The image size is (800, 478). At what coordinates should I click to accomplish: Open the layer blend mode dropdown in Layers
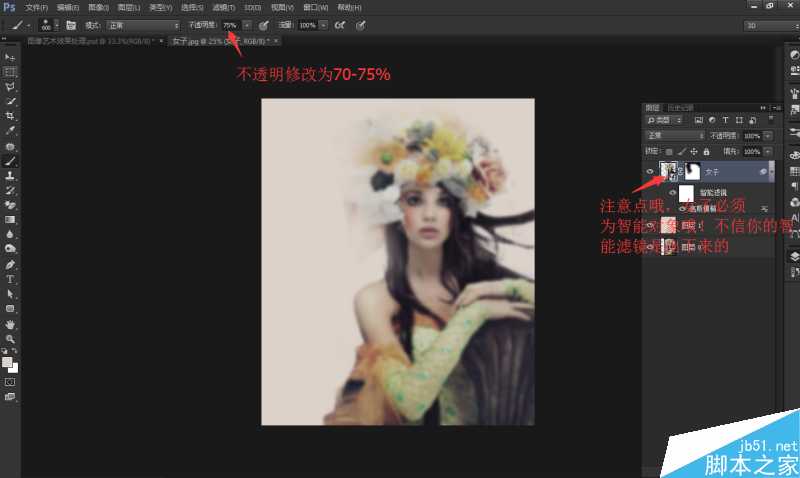coord(675,135)
